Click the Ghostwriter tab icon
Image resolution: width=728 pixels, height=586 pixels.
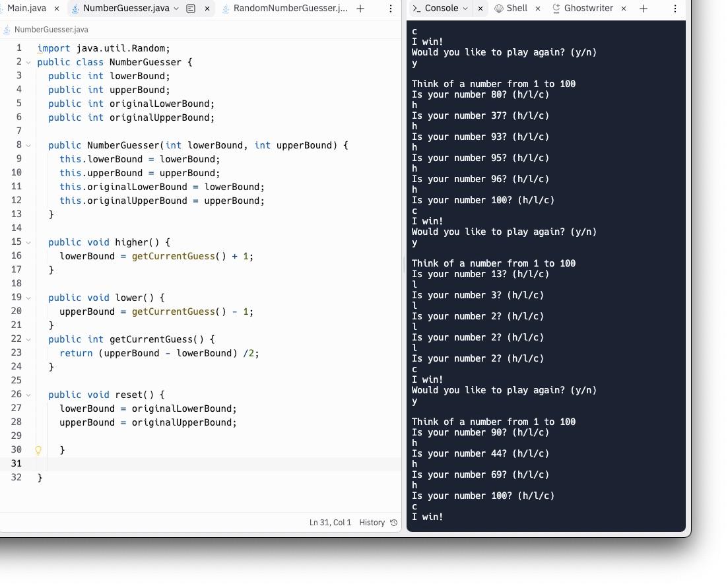point(556,9)
